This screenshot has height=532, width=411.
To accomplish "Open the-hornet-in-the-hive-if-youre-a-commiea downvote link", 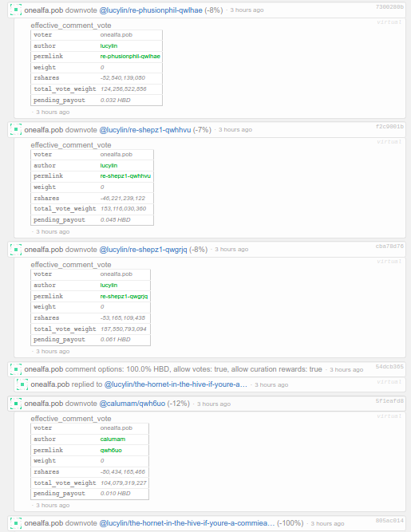I will click(187, 523).
